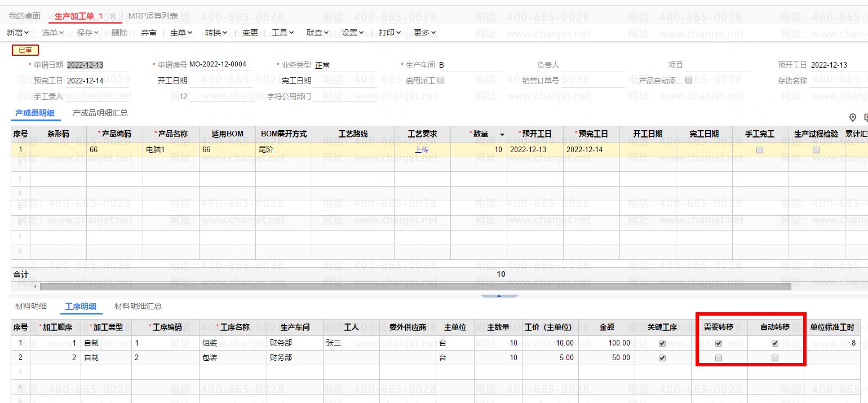Click the 单据编号 field MO-2022-12-0004
Screen dimensions: 868x403
point(221,65)
